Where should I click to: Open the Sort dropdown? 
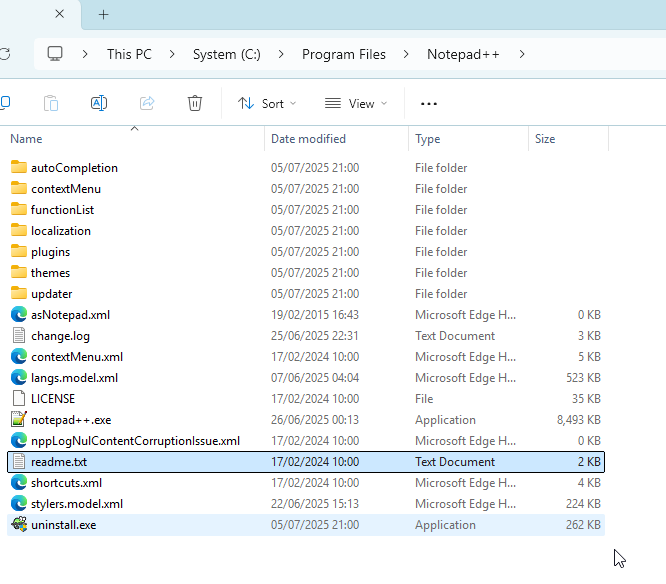[267, 104]
